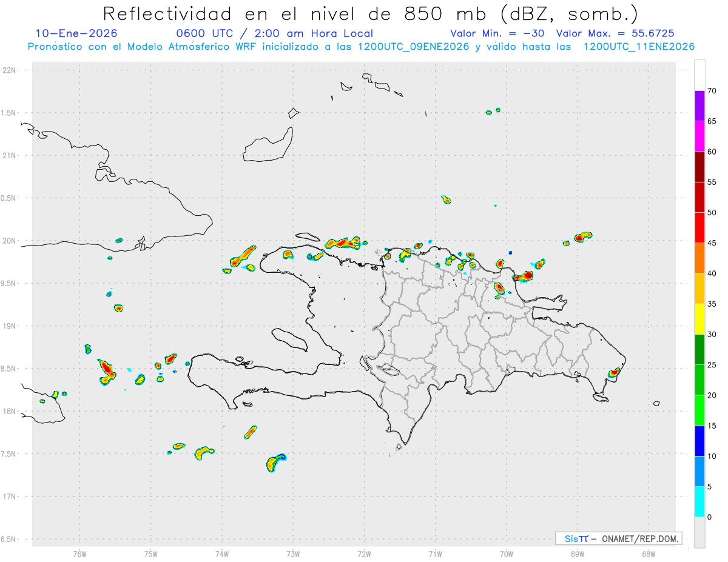The image size is (728, 562).
Task: Click the '18N' latitude label
Action: point(10,411)
